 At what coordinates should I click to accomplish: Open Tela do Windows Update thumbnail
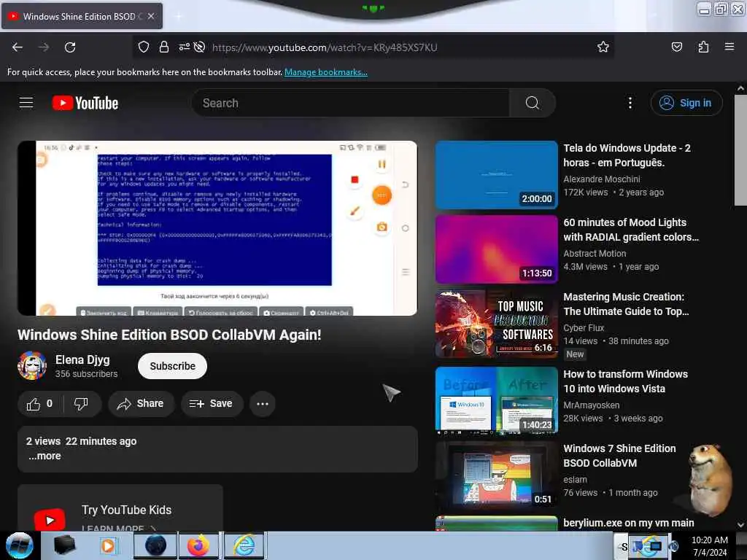click(x=496, y=175)
